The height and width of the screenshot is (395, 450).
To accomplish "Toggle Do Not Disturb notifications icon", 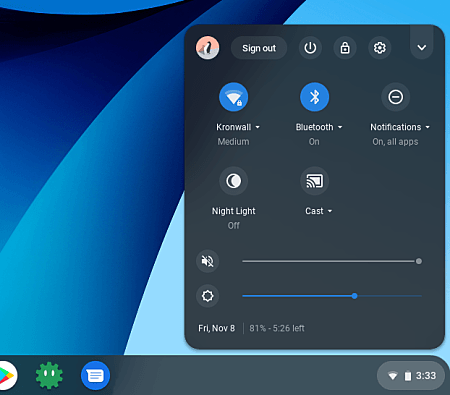I will pos(395,97).
